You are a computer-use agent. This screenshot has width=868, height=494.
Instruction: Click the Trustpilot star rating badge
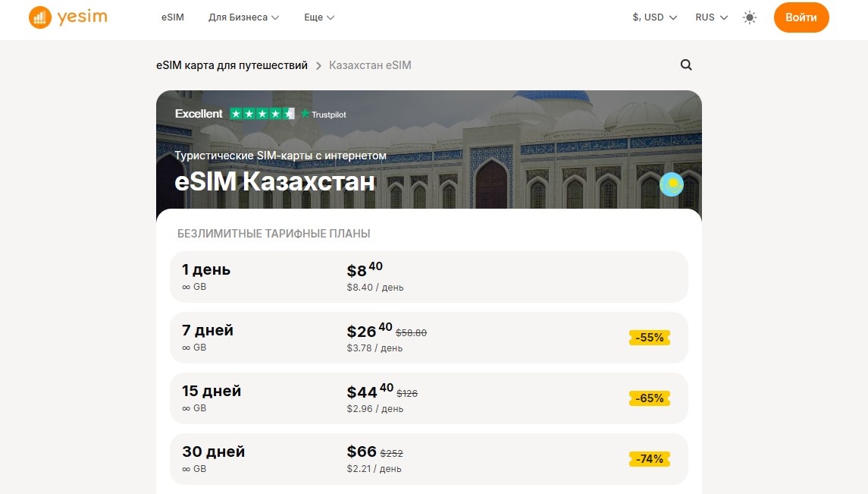[x=262, y=113]
